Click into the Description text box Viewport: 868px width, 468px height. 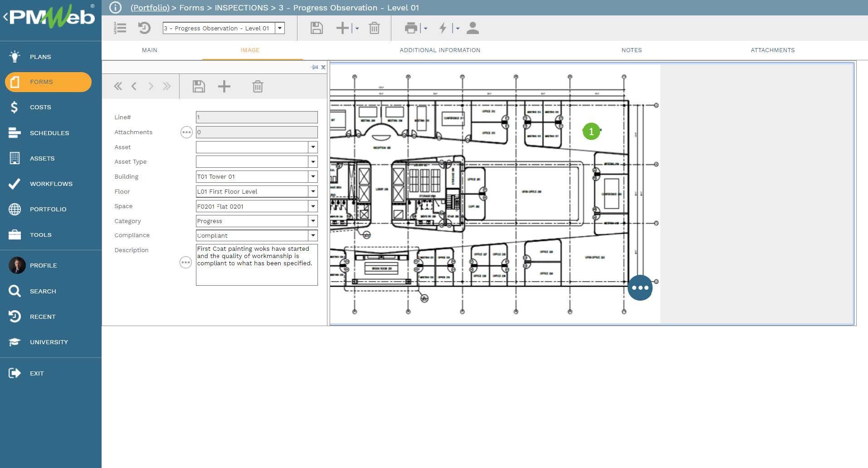click(x=256, y=272)
